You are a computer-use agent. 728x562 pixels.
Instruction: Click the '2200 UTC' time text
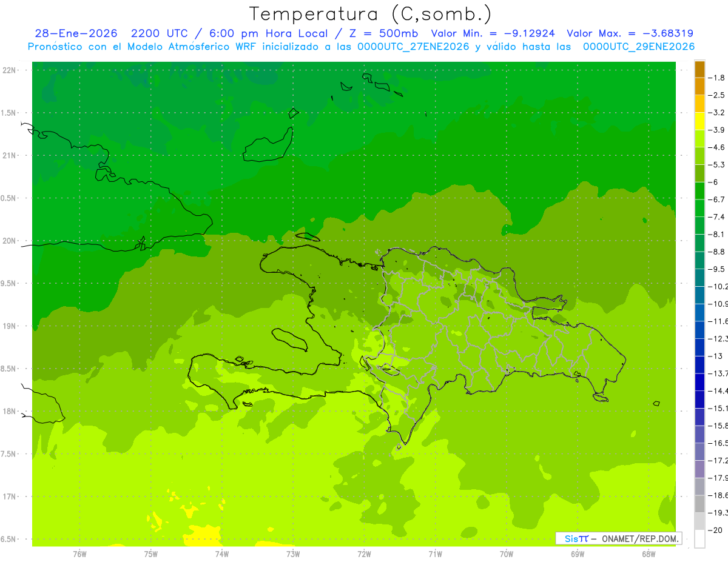(161, 33)
